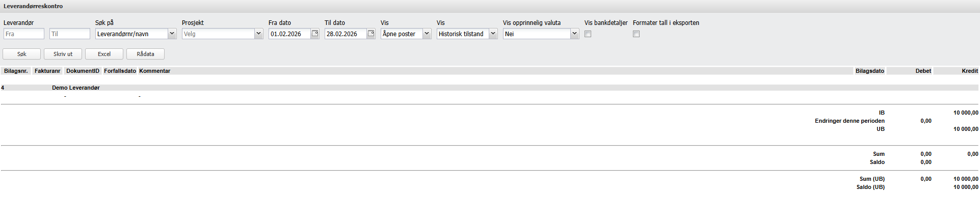
Task: Focus the Leverandør Fra input field
Action: (24, 34)
